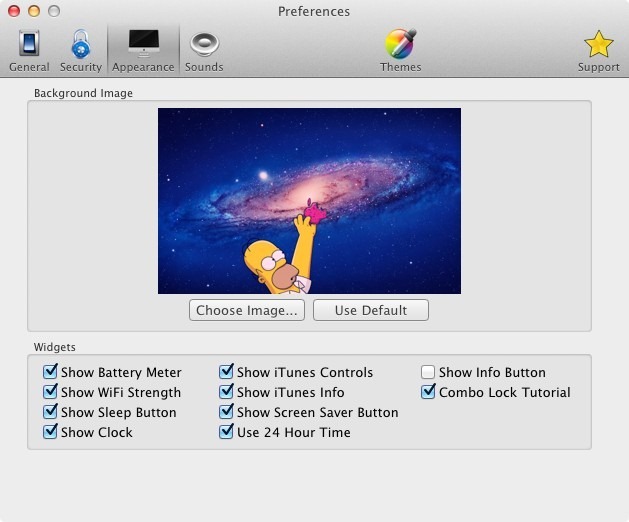The height and width of the screenshot is (522, 629).
Task: Minimize the Preferences window
Action: click(x=34, y=11)
